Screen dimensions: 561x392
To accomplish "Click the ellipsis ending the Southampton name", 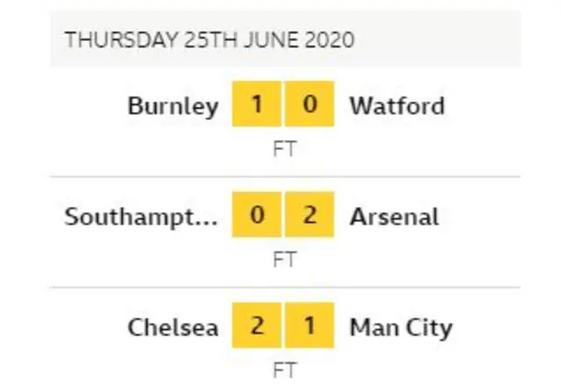I will 209,219.
